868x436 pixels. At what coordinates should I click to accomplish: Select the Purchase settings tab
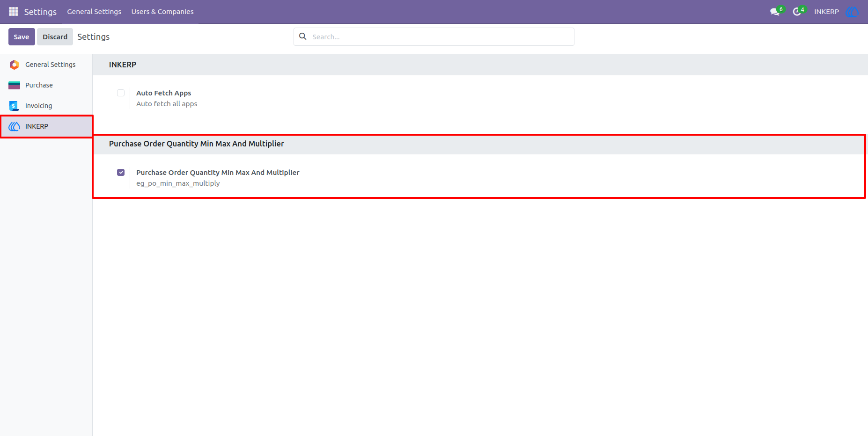pyautogui.click(x=46, y=85)
